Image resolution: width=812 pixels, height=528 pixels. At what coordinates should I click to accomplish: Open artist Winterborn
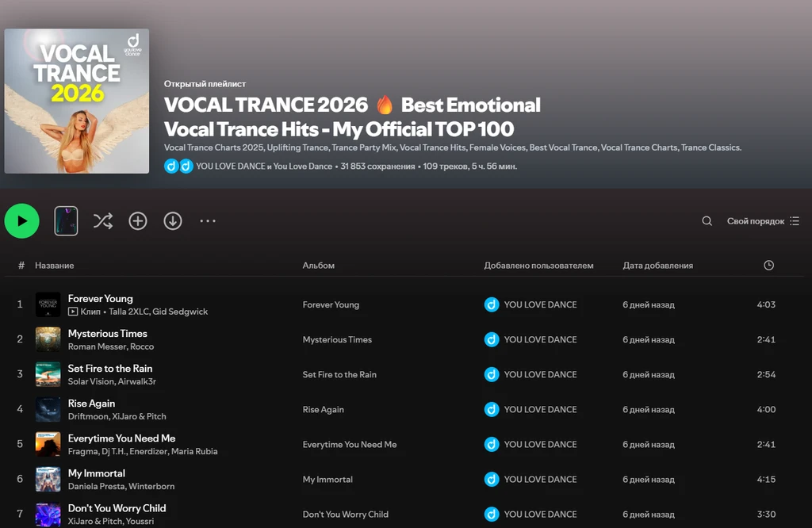tap(151, 486)
